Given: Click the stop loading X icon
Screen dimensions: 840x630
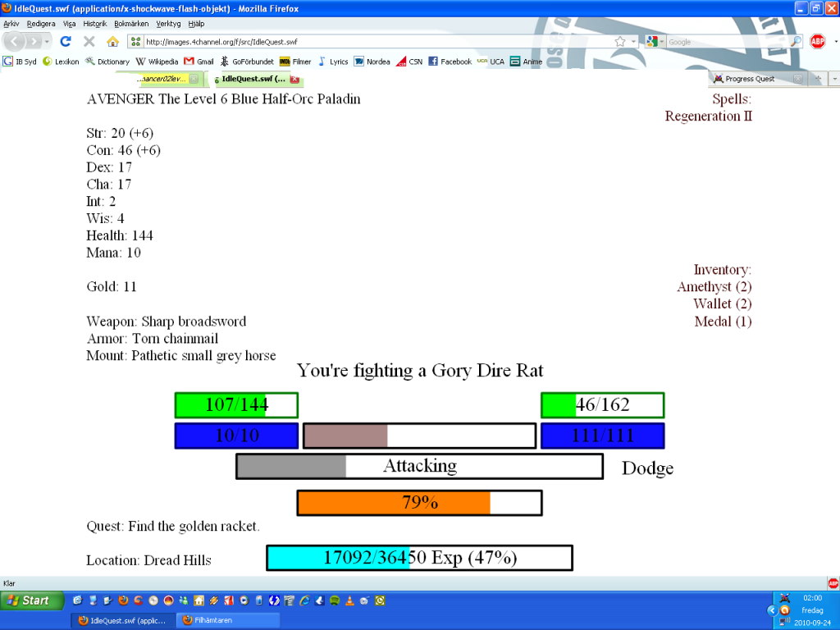Looking at the screenshot, I should [89, 41].
